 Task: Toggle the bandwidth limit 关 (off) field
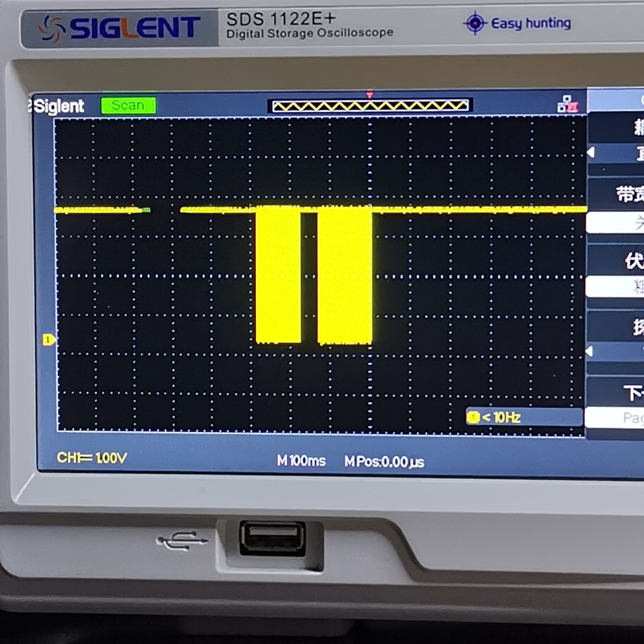pyautogui.click(x=615, y=222)
